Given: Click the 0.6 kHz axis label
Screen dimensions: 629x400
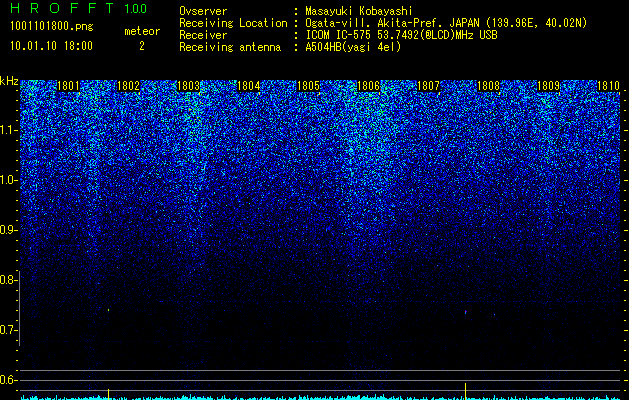Looking at the screenshot, I should pyautogui.click(x=8, y=380).
